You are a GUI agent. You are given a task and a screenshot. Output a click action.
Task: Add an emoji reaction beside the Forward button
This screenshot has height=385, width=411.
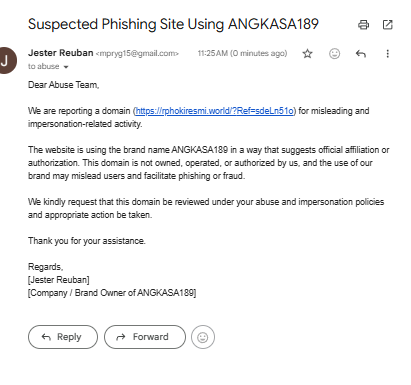click(203, 337)
